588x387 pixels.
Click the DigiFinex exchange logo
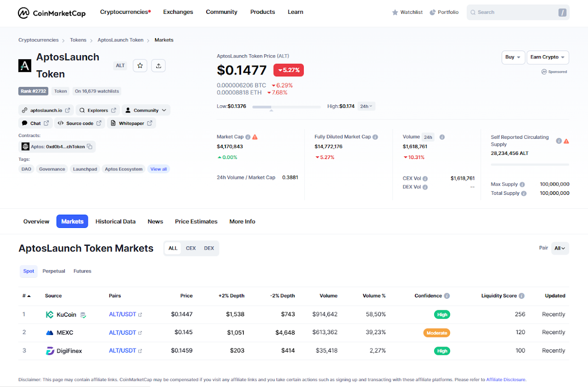coord(50,351)
